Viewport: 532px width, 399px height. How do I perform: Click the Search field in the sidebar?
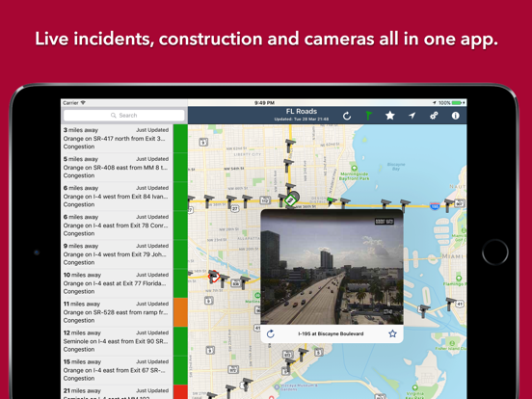(x=123, y=116)
